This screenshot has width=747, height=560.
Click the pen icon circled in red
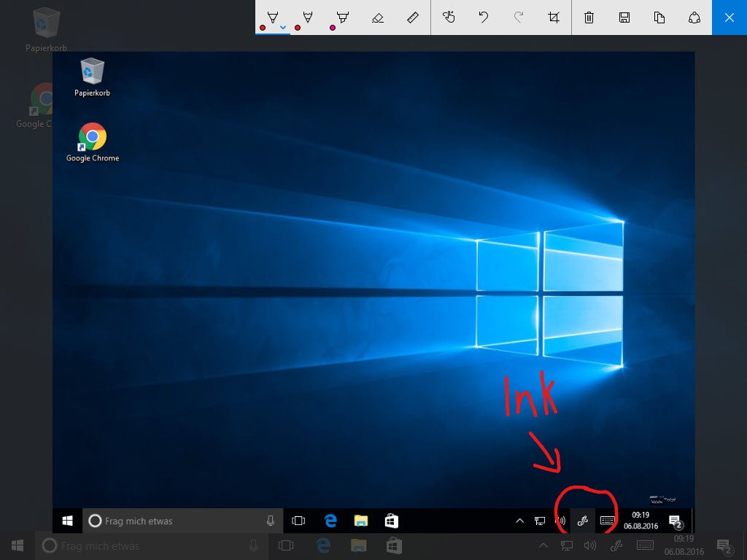[x=583, y=521]
